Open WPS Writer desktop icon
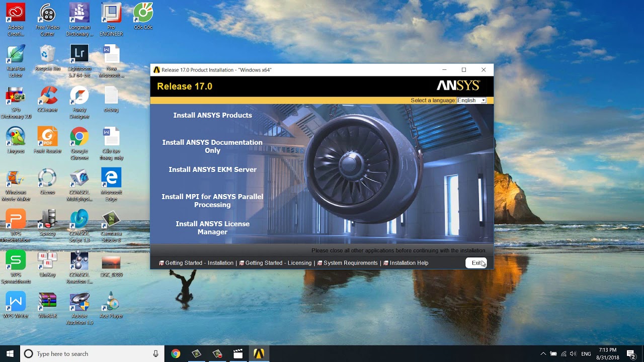Viewport: 644px width, 362px height. coord(16,305)
